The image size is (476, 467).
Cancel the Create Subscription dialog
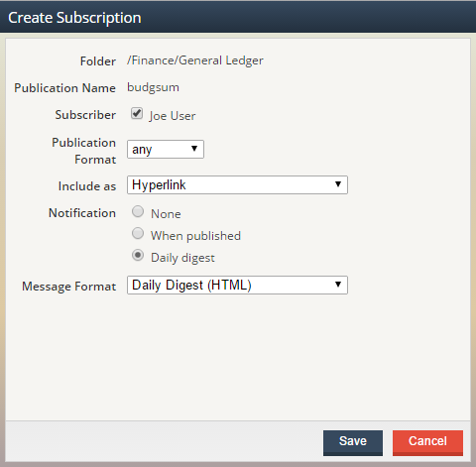tap(427, 443)
